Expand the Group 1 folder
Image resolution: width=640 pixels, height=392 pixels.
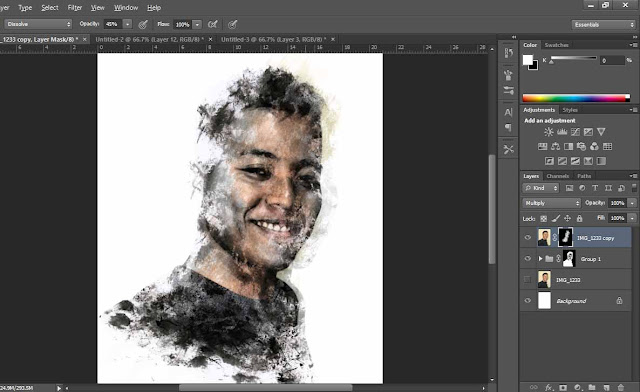(540, 258)
